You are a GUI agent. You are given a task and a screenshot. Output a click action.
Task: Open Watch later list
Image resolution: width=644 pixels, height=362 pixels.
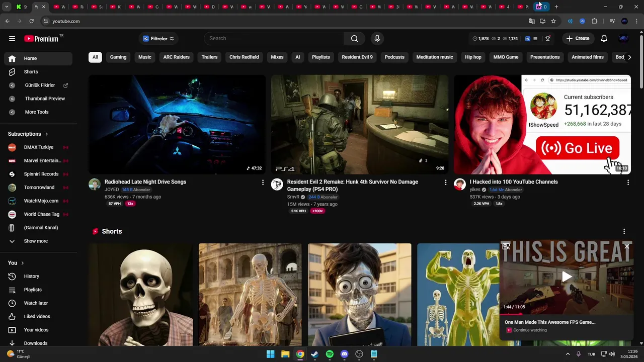(38, 303)
